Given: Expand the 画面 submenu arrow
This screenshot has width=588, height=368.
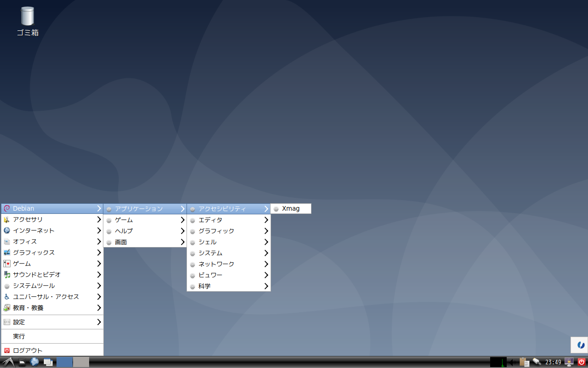Looking at the screenshot, I should (x=182, y=242).
